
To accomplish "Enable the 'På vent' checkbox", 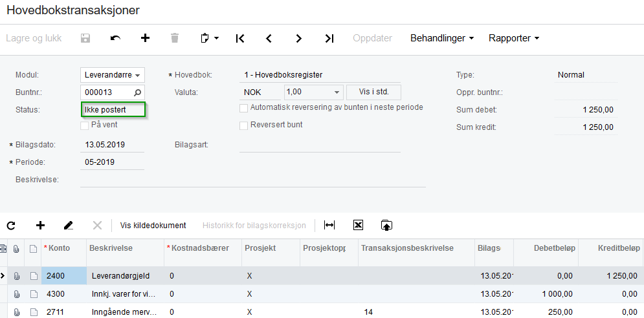I will (85, 125).
